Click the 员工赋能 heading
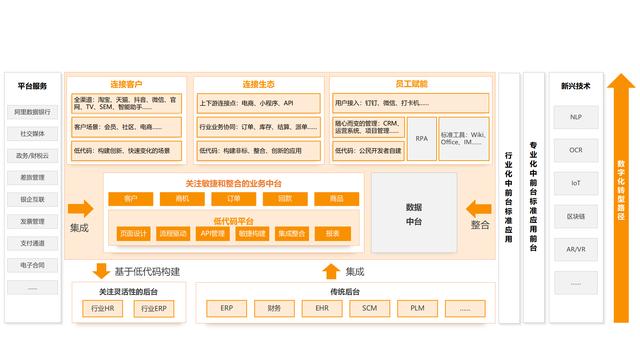 coord(411,84)
